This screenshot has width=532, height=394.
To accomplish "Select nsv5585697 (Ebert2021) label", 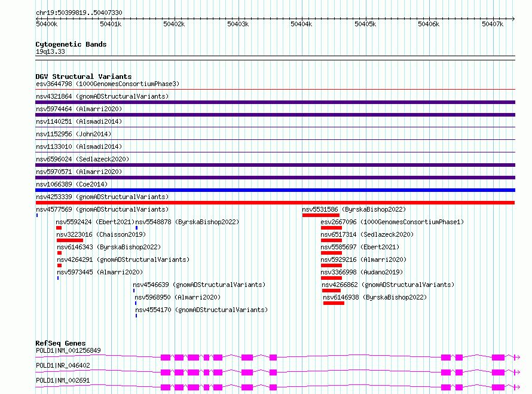I will pos(360,247).
